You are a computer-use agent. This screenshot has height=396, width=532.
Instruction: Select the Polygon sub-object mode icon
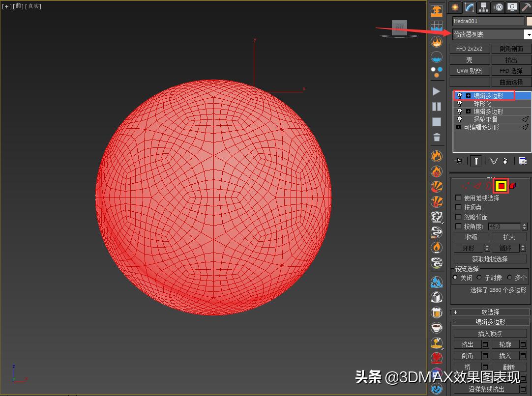[501, 186]
